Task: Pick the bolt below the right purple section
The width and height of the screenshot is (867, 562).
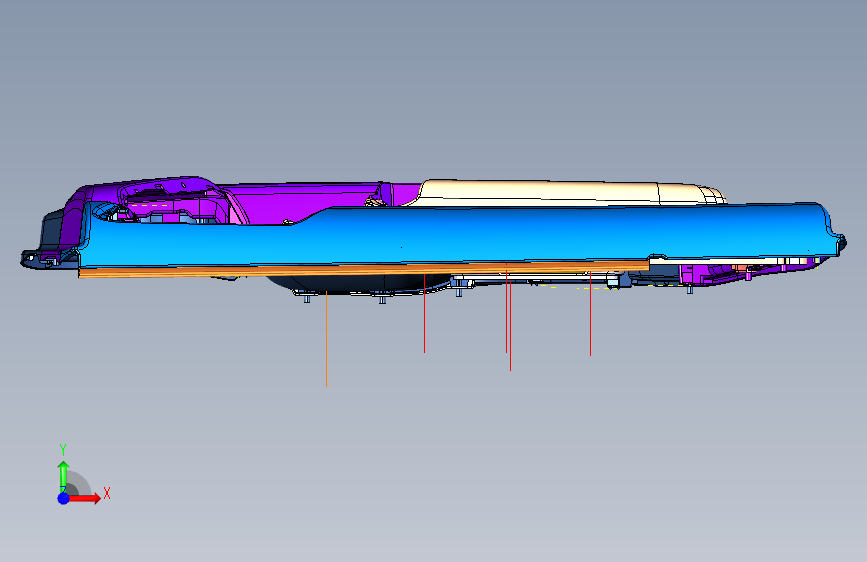Action: (690, 288)
